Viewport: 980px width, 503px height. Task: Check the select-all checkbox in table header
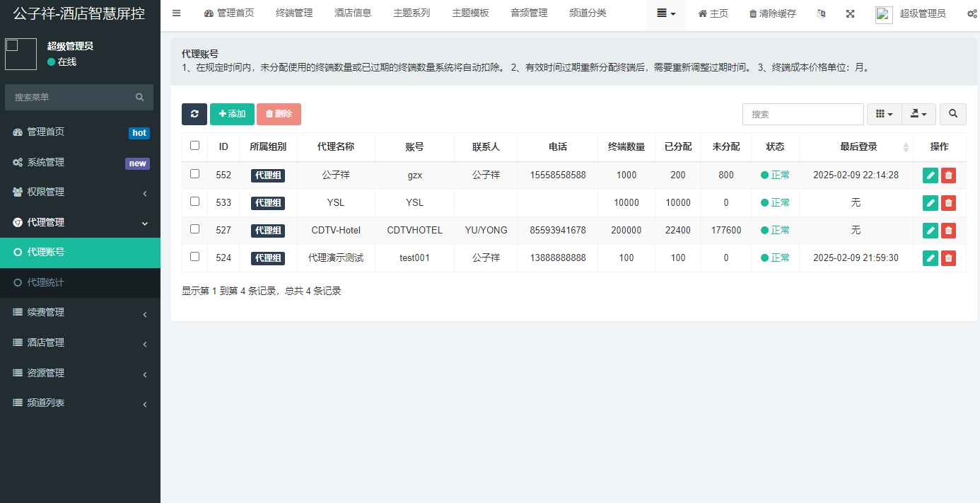pos(194,144)
